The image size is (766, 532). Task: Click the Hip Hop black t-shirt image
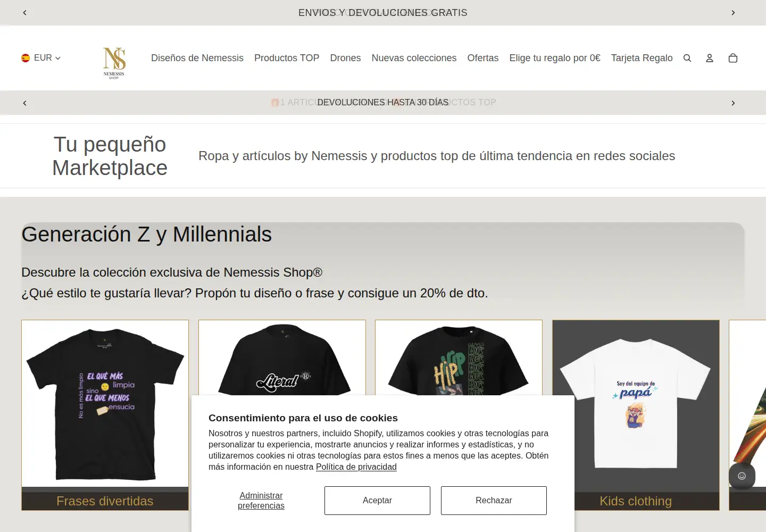point(459,358)
